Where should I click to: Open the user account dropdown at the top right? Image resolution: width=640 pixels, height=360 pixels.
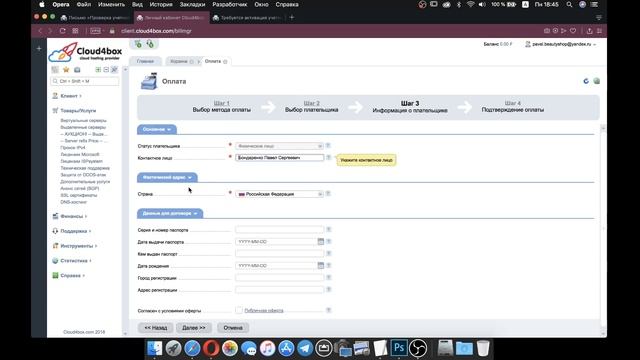point(561,44)
